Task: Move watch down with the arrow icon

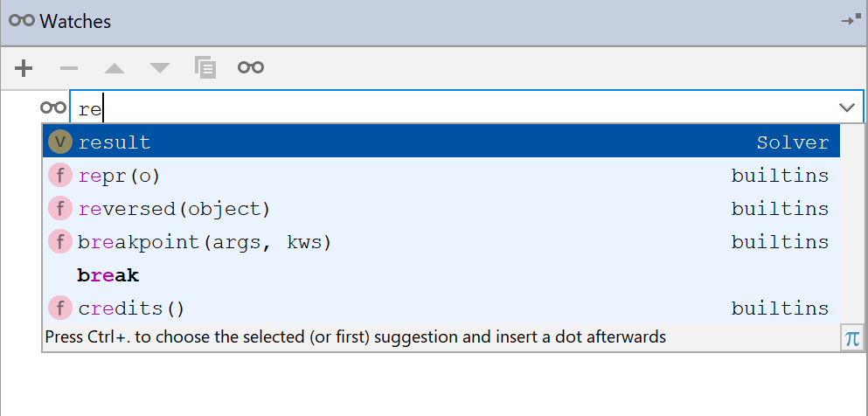Action: [160, 68]
